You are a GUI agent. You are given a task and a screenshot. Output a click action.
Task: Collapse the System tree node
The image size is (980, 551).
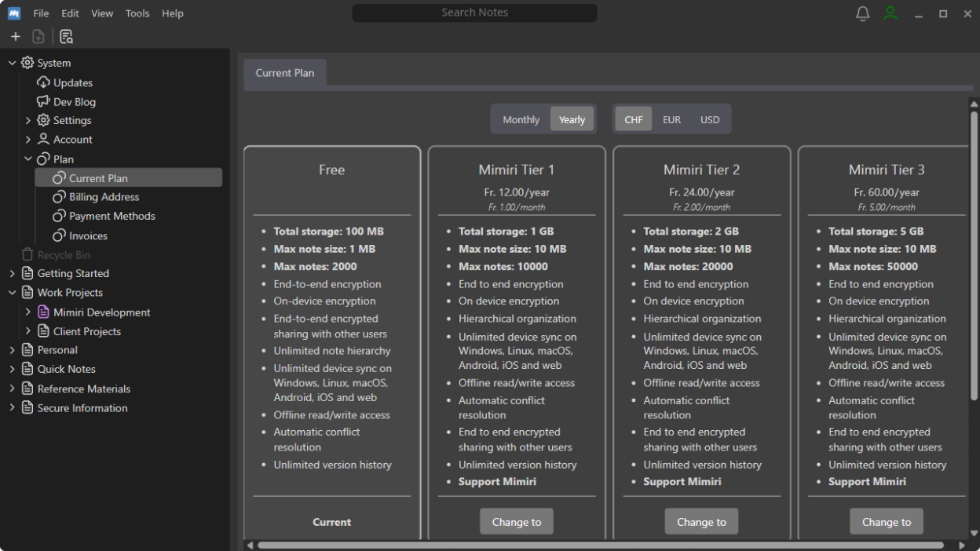[12, 63]
